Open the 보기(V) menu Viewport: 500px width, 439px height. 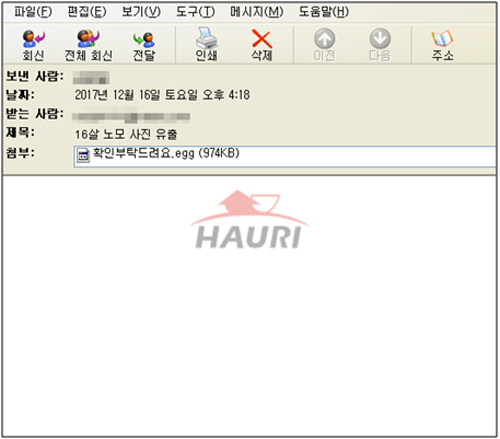click(x=141, y=12)
